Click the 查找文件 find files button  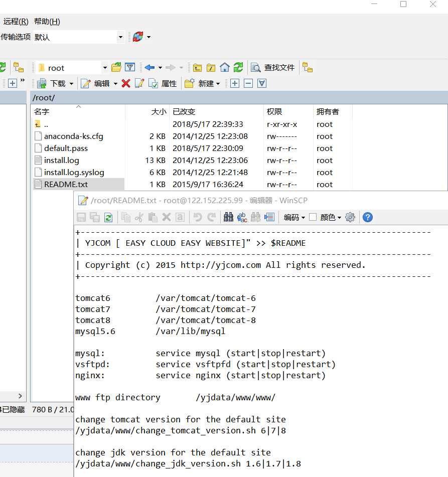(273, 67)
